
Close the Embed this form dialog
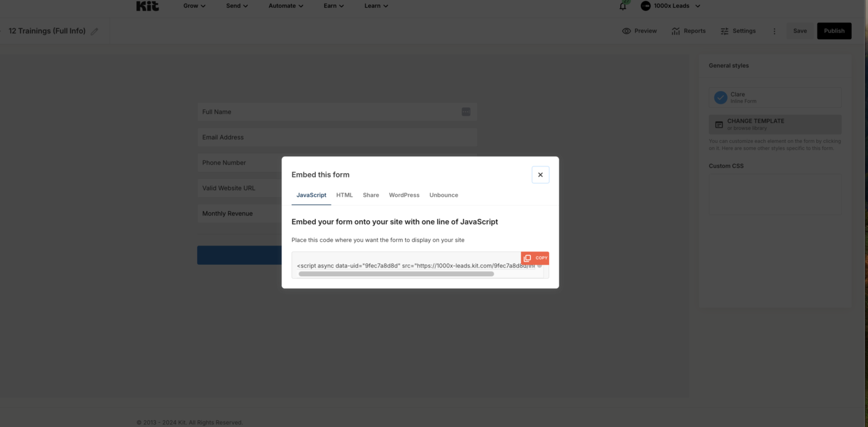click(x=540, y=175)
